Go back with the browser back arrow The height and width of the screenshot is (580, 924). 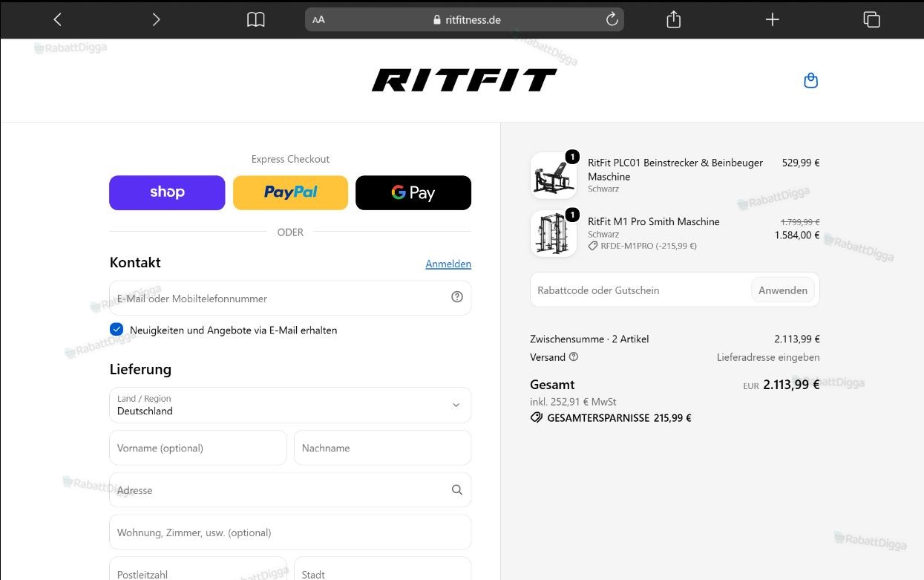point(57,20)
